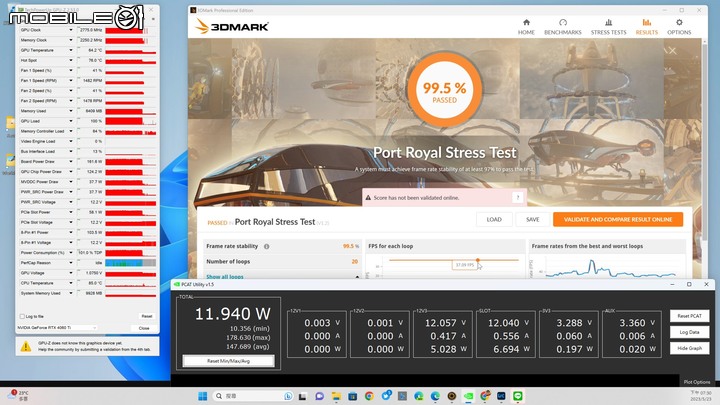The width and height of the screenshot is (720, 405).
Task: Select the graphics card combo box in GPU-Z
Action: 57,328
